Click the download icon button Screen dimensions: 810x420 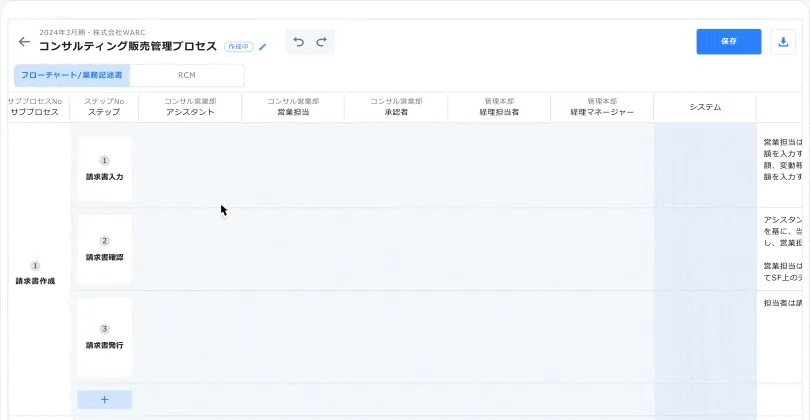pos(782,42)
